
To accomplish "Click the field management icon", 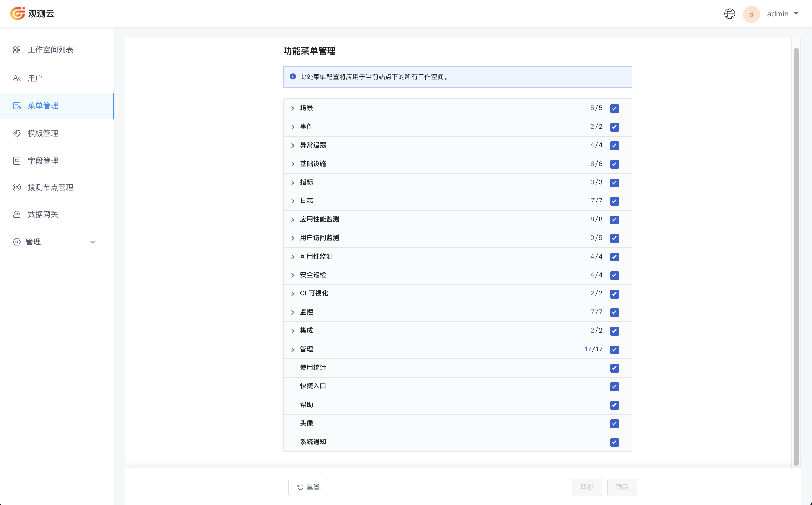I will (17, 161).
